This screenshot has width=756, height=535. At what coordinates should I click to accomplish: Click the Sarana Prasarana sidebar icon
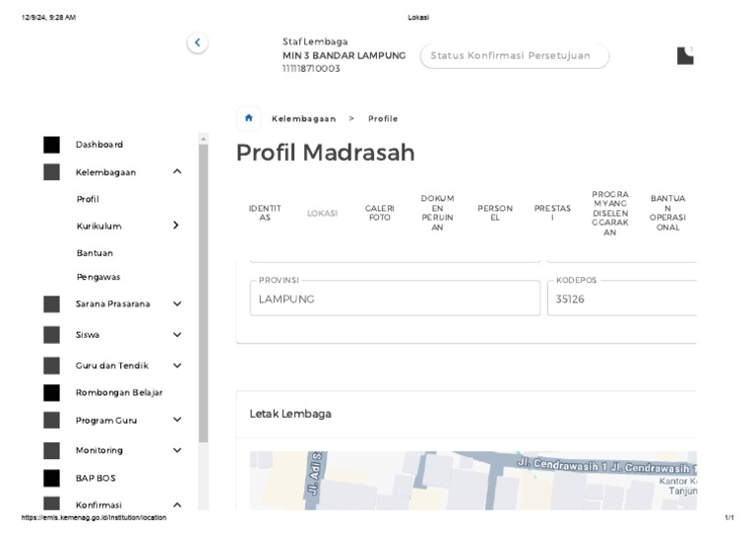pos(51,304)
